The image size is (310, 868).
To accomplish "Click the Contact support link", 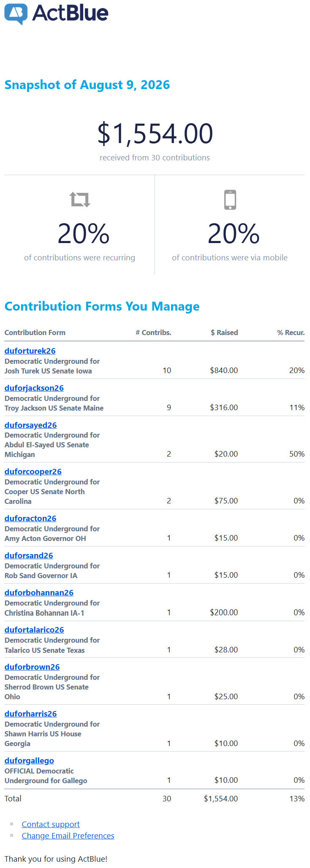I will coord(51,825).
